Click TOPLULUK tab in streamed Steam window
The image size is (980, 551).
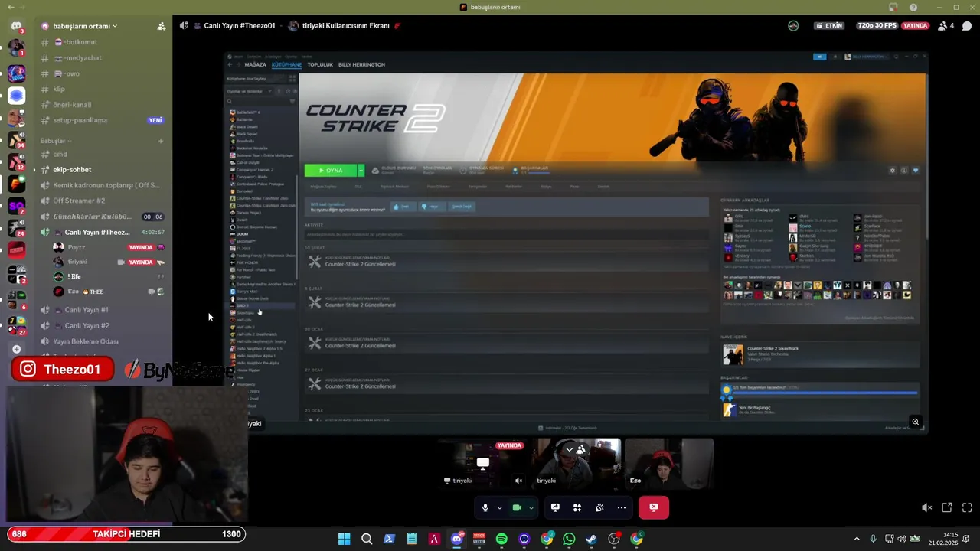coord(320,64)
